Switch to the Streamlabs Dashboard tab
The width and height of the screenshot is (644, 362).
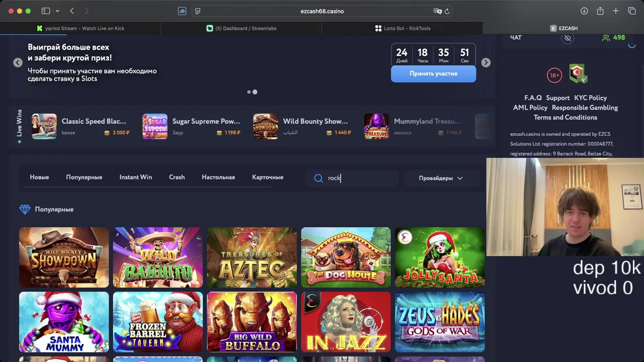[x=242, y=28]
